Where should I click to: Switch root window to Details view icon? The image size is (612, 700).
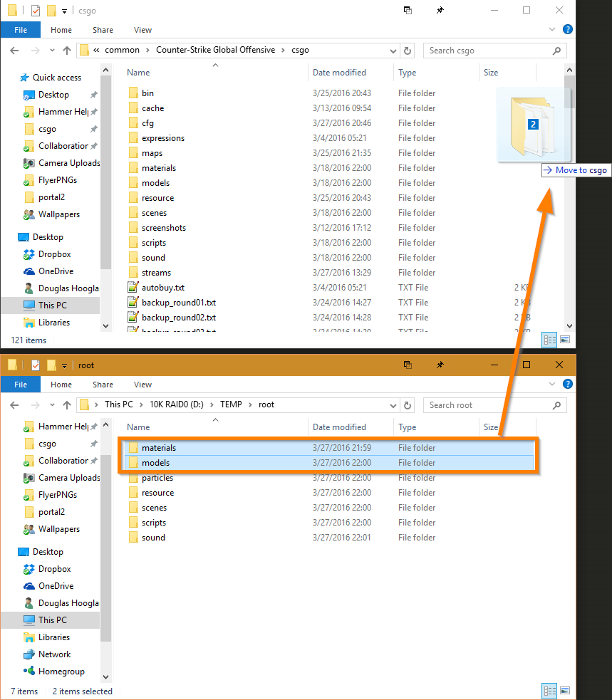tap(549, 691)
